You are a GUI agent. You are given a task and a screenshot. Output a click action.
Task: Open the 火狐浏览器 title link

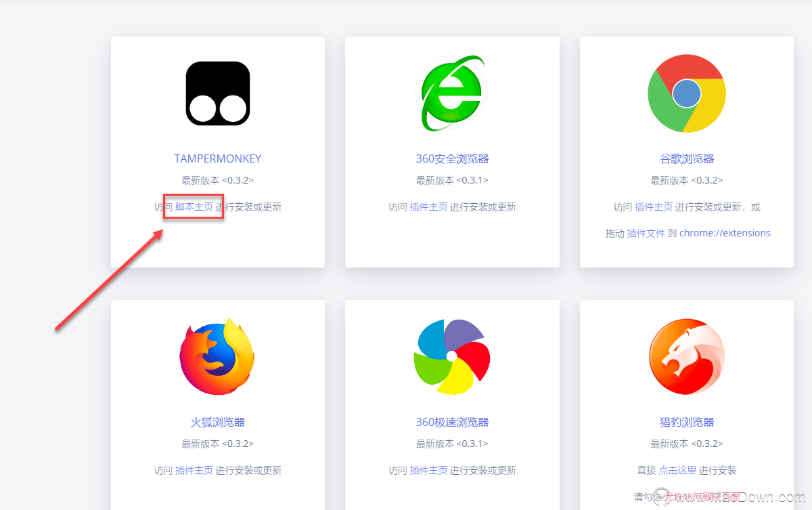click(218, 422)
